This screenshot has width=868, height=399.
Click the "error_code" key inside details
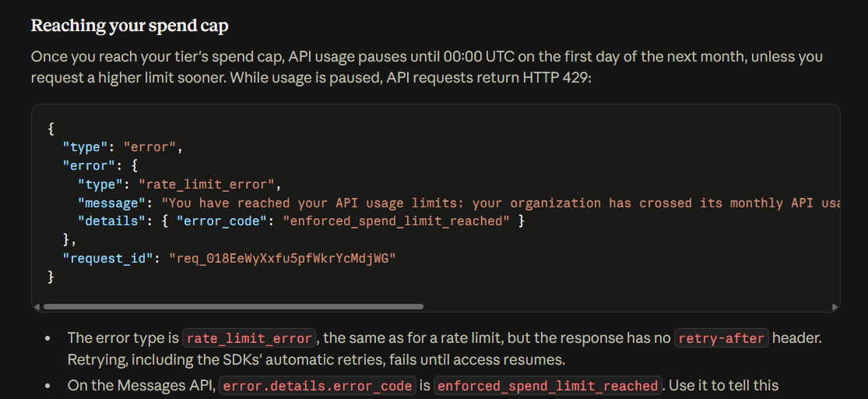click(222, 221)
